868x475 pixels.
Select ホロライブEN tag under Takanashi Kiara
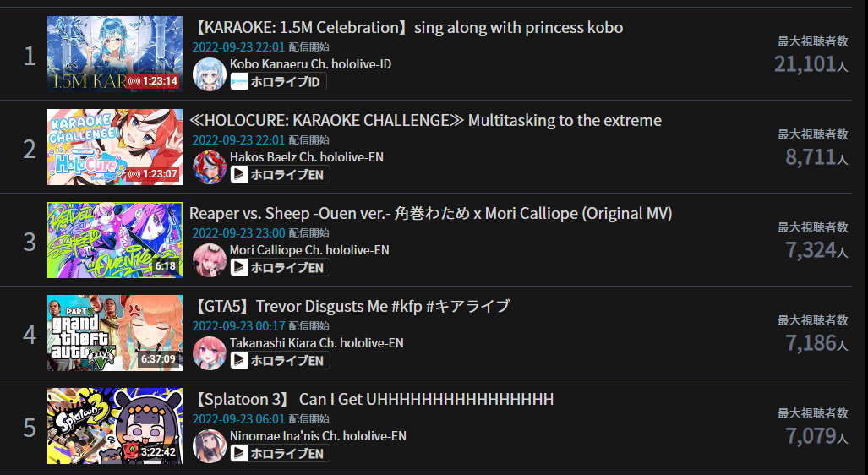(x=280, y=361)
